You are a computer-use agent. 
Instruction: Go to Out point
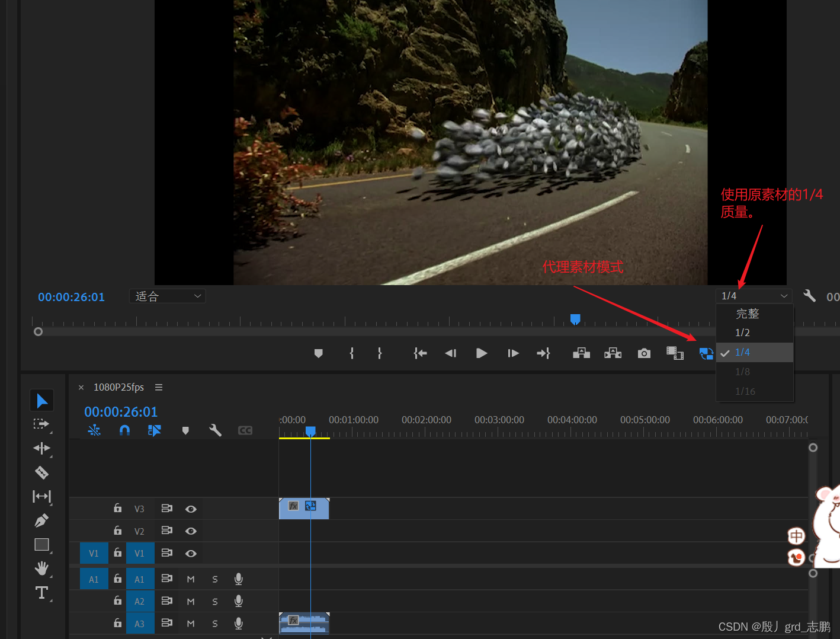coord(543,353)
